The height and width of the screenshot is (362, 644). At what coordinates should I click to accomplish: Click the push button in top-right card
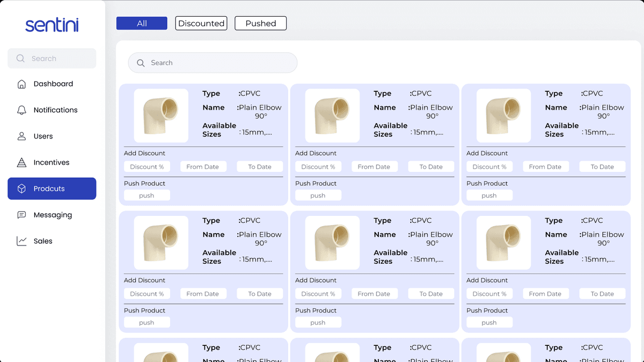point(489,196)
